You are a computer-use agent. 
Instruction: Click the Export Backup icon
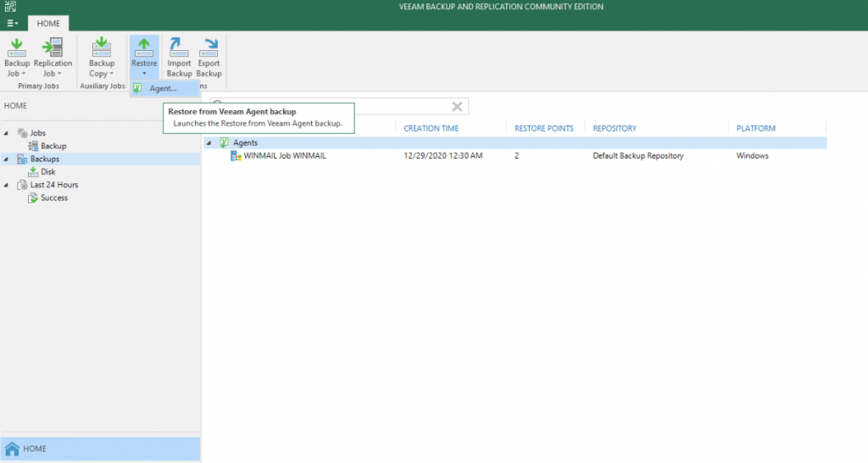pyautogui.click(x=209, y=49)
